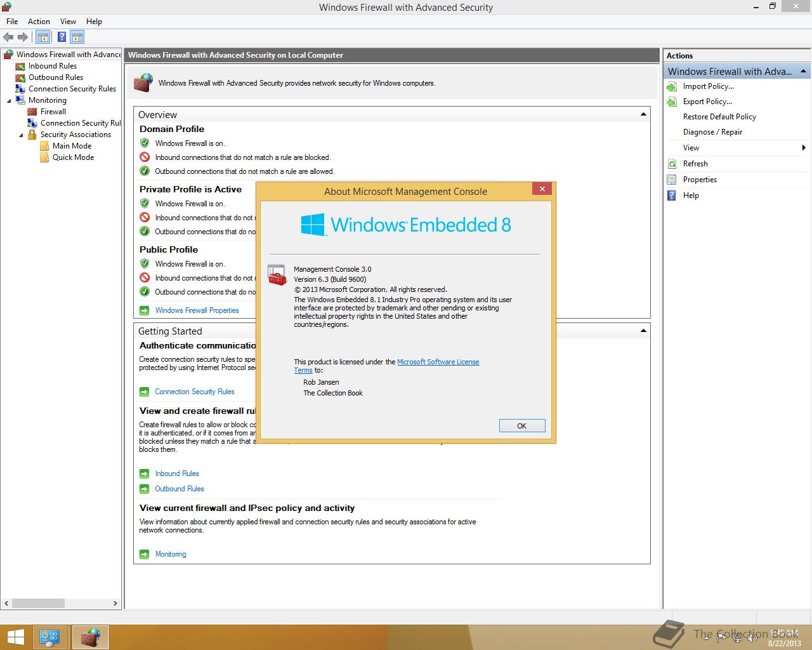Open the Microsoft Software License link
The height and width of the screenshot is (650, 812).
pos(438,362)
